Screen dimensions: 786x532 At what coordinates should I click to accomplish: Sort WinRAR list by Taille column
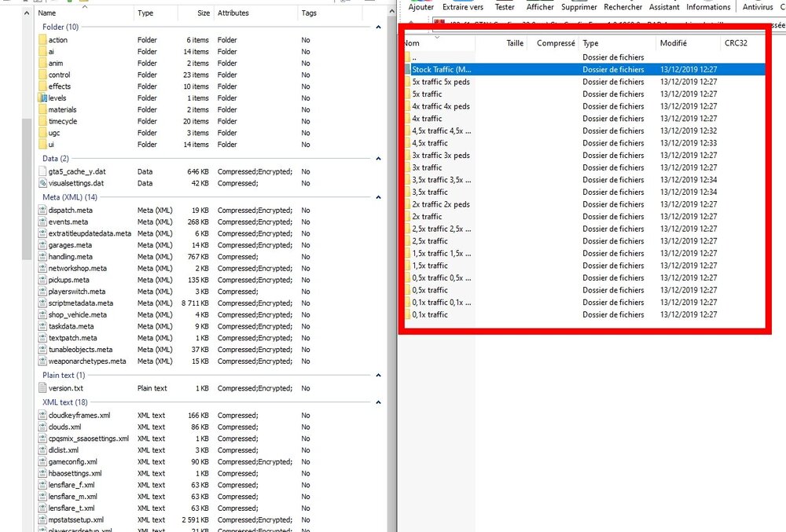tap(501, 43)
